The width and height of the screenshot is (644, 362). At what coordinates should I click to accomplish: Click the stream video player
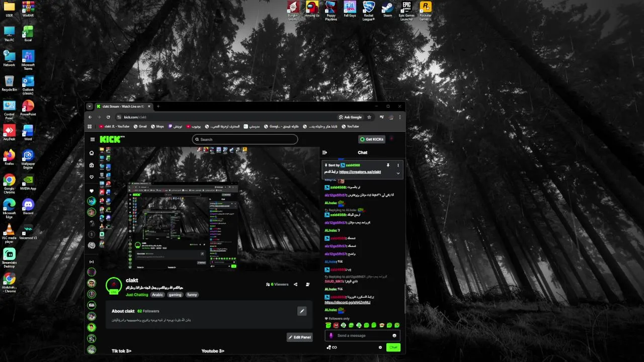coord(209,209)
